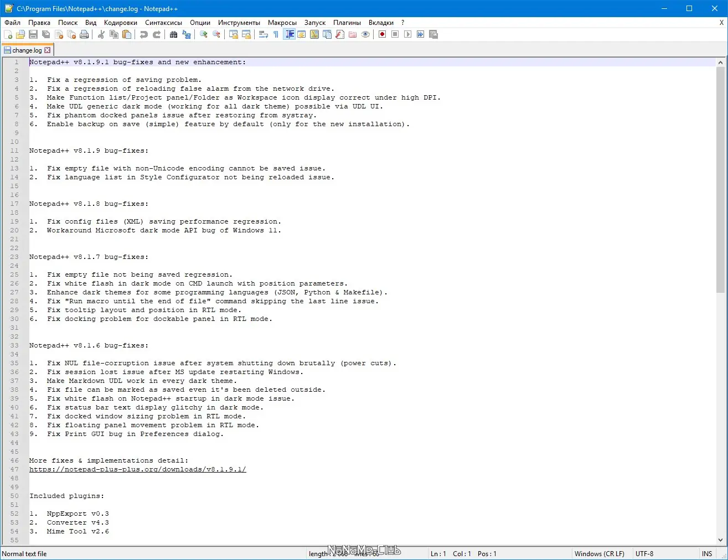Toggle the indent guide button
Viewport: 728px width, 560px height.
tap(289, 34)
